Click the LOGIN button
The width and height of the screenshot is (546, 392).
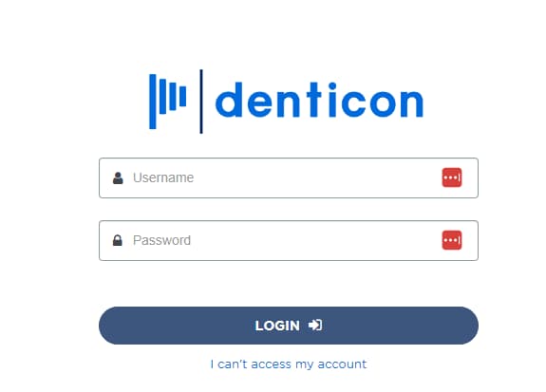click(289, 326)
